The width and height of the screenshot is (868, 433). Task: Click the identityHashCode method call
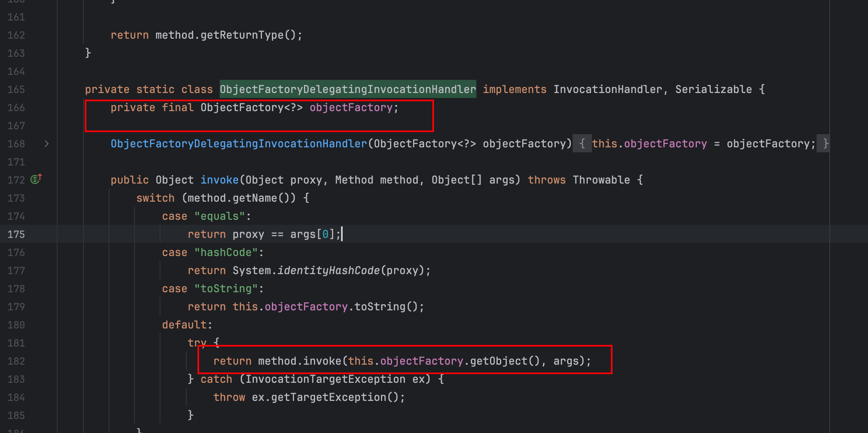[x=328, y=270]
